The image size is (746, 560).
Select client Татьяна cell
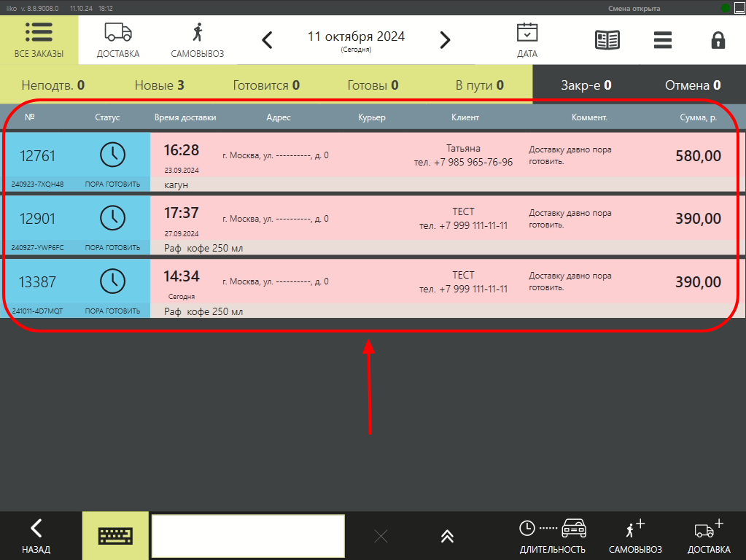[463, 149]
